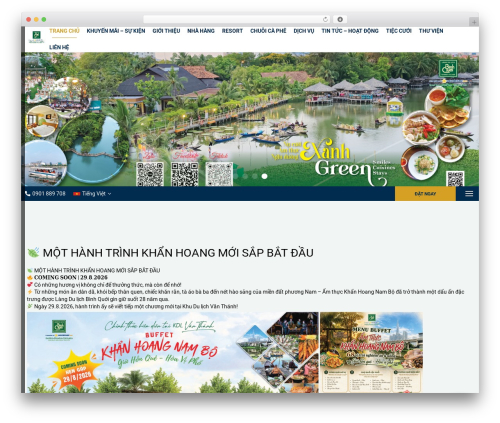Open the hamburger menu icon in the blue bar
The height and width of the screenshot is (423, 500).
(469, 194)
